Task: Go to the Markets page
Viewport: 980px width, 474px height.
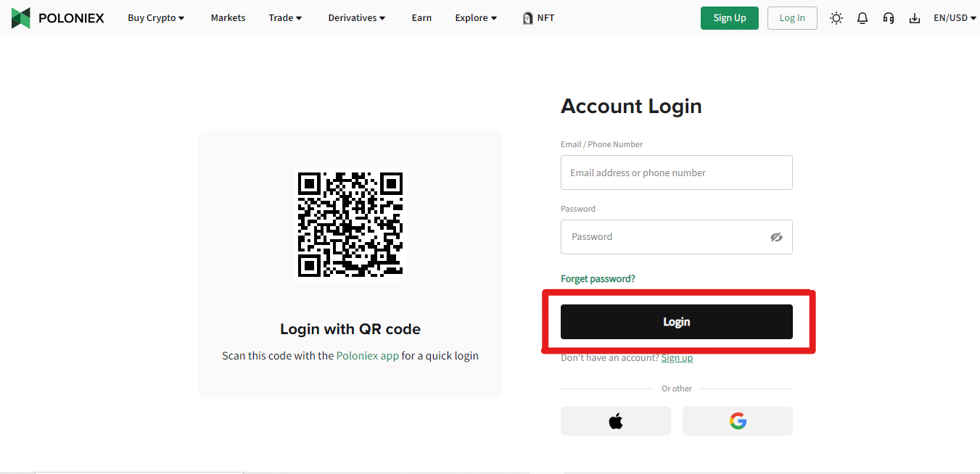Action: coord(228,18)
